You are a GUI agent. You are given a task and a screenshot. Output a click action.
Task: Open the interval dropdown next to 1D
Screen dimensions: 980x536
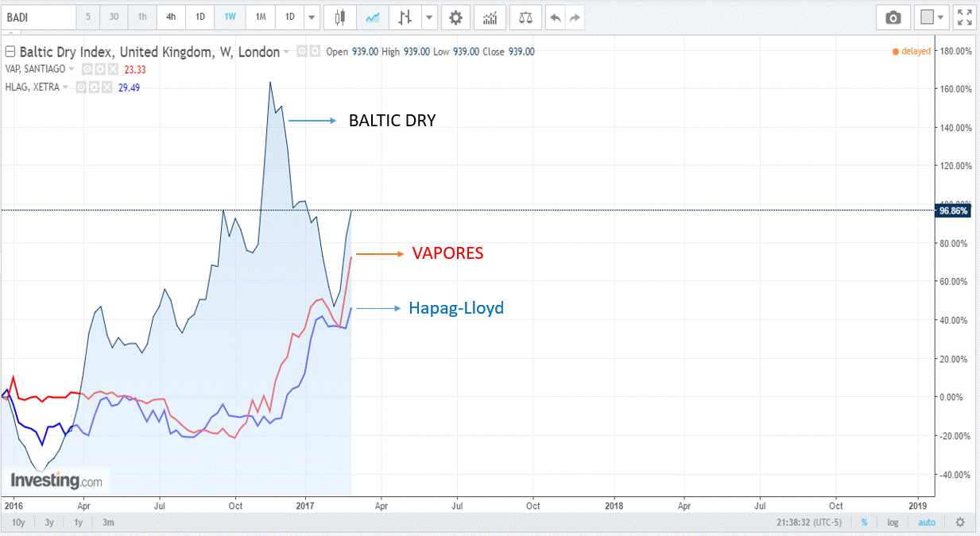(x=311, y=17)
